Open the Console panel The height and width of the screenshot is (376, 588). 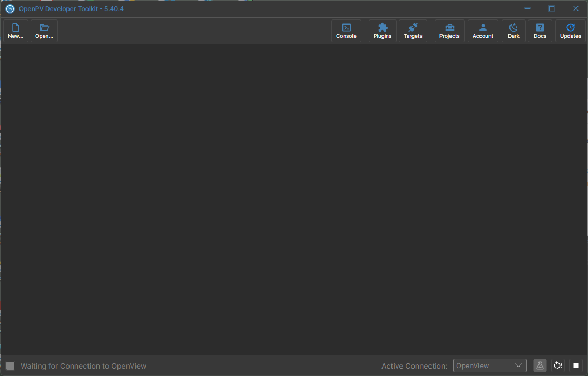coord(346,31)
